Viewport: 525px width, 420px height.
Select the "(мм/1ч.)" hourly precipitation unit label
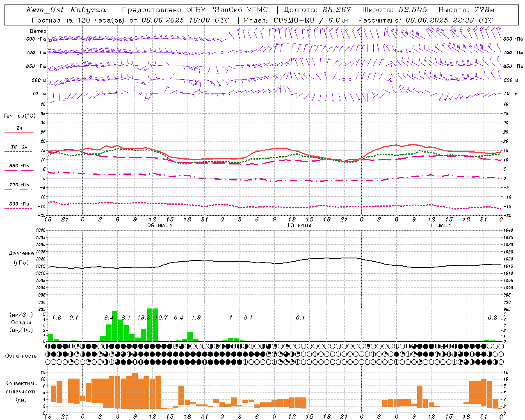pyautogui.click(x=21, y=330)
